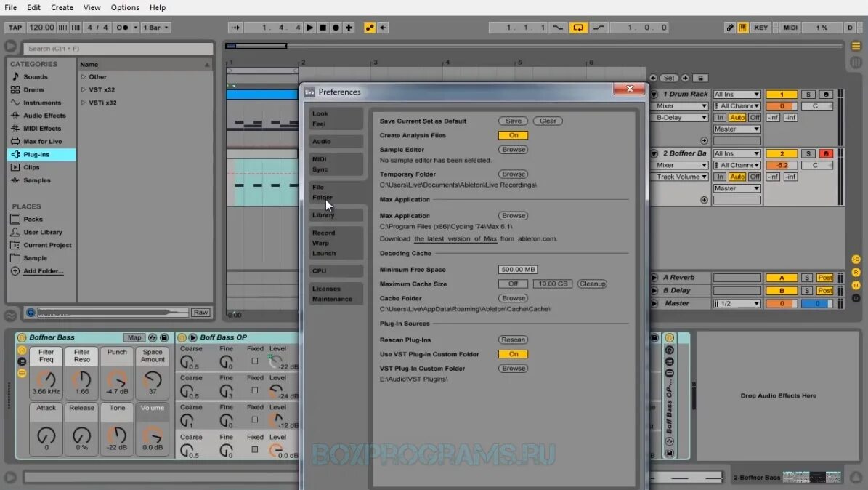Click the browser search field
Image resolution: width=868 pixels, height=490 pixels.
(x=118, y=48)
